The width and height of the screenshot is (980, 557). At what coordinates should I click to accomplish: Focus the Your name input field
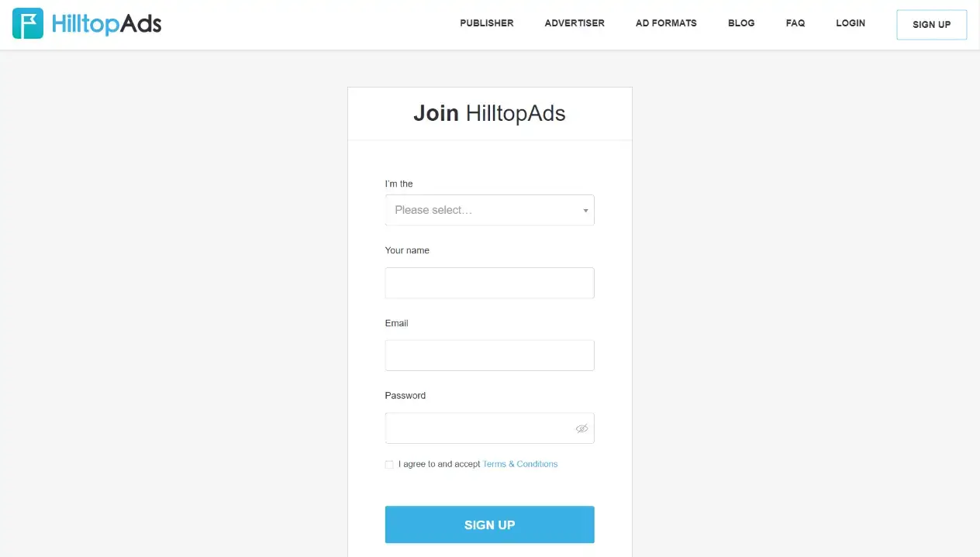489,283
